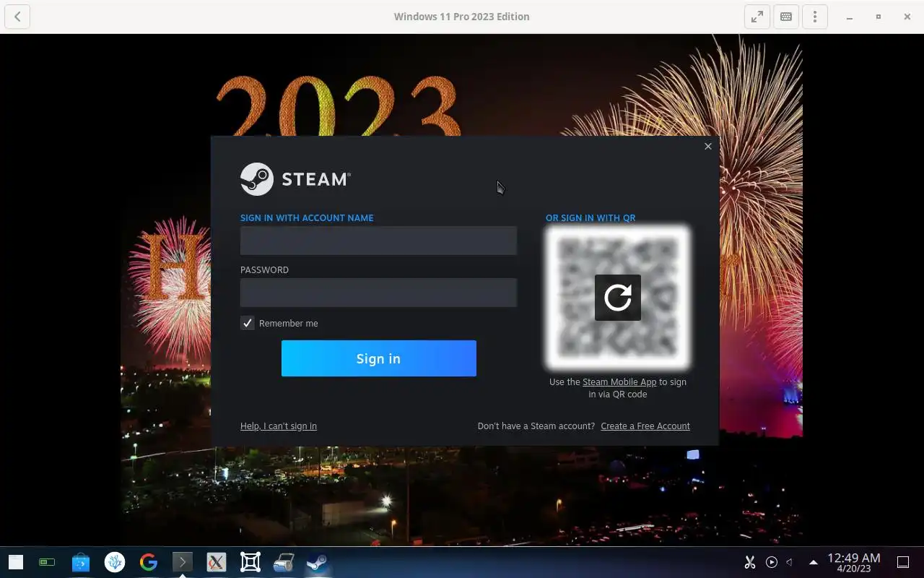Close the Steam sign-in dialog
Image resolution: width=924 pixels, height=578 pixels.
(x=708, y=146)
